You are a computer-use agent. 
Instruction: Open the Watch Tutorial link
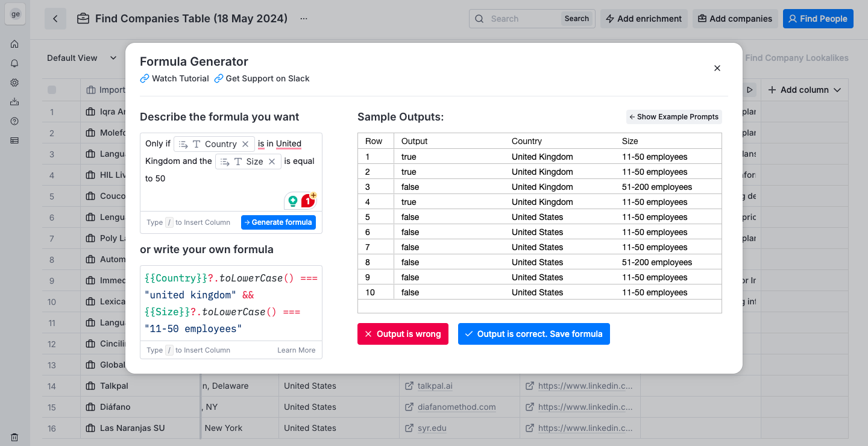(175, 78)
